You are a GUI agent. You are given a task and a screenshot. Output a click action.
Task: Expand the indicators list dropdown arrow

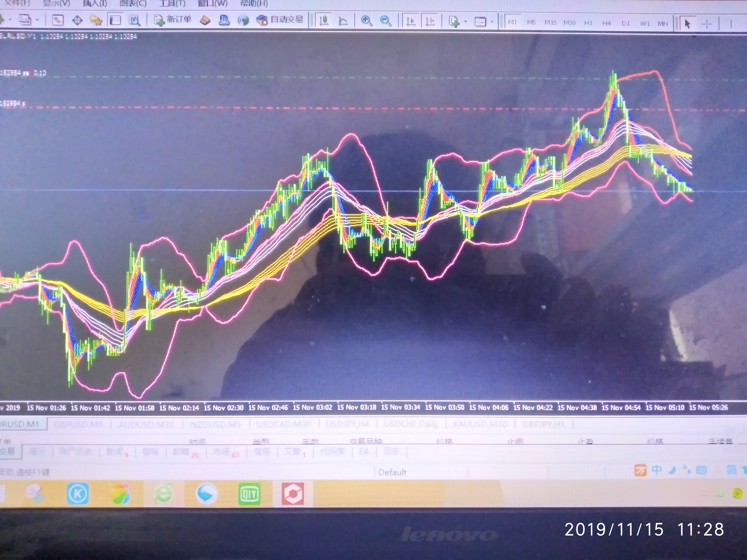tap(465, 22)
